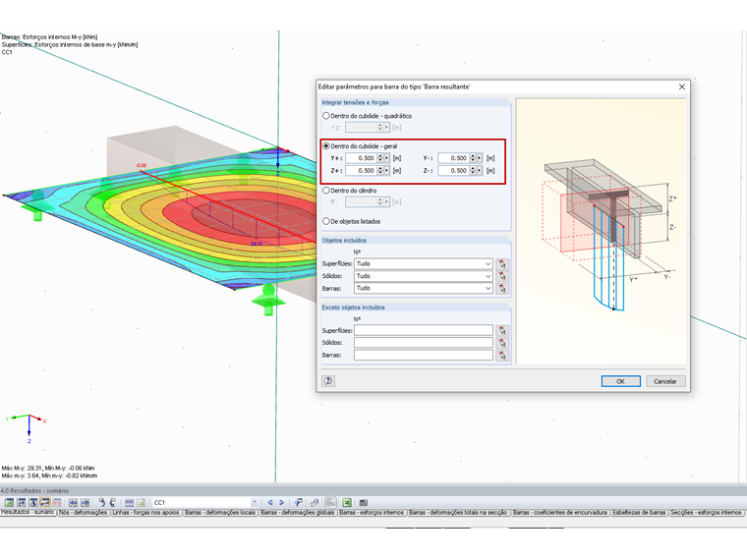
Task: Pick excluded bars with selection icon
Action: [x=502, y=356]
